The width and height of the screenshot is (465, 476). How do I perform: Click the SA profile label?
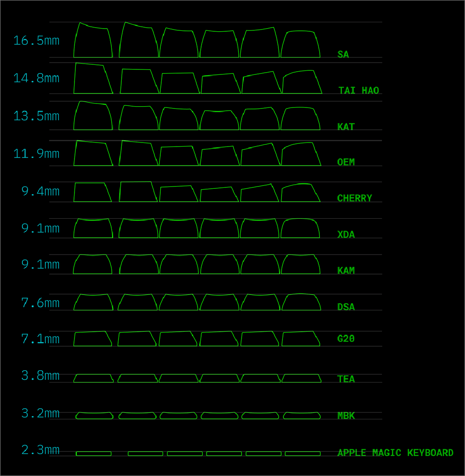343,54
